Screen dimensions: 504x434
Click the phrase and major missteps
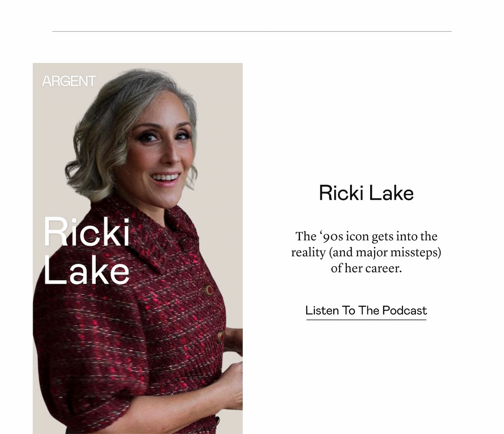[x=385, y=252]
